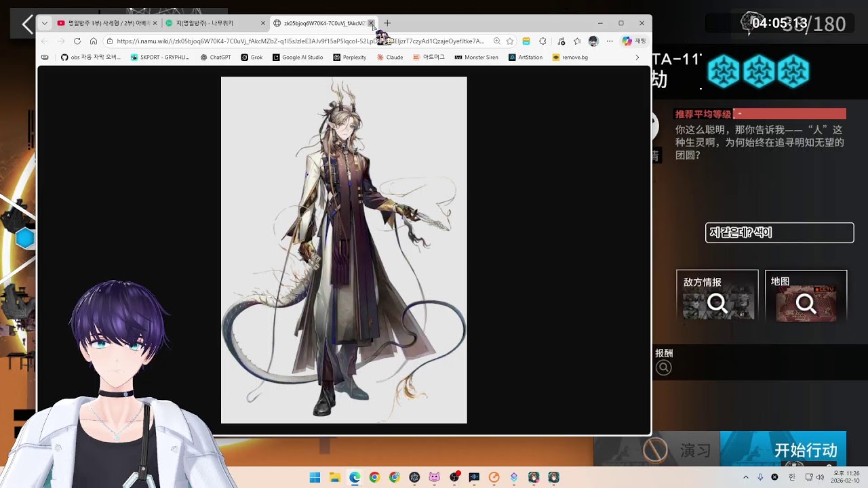This screenshot has width=868, height=488.
Task: Close the 나무위키 tab
Action: [x=262, y=23]
